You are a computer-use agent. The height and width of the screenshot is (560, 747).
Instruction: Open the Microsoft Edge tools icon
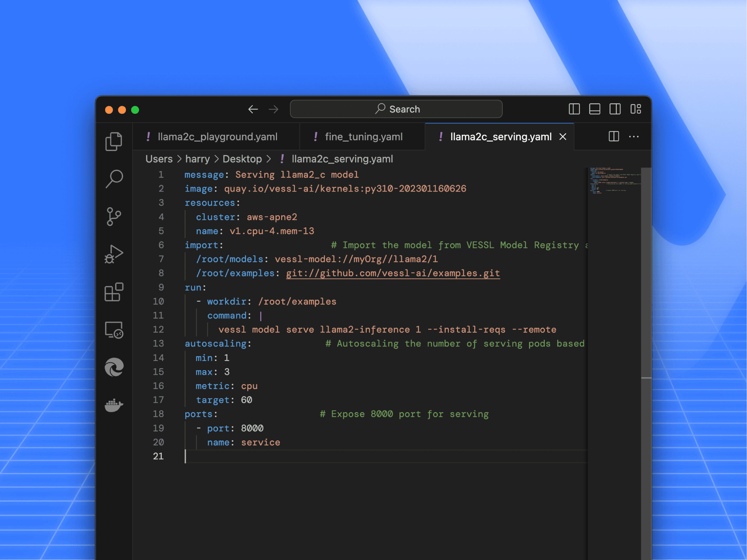pos(114,367)
